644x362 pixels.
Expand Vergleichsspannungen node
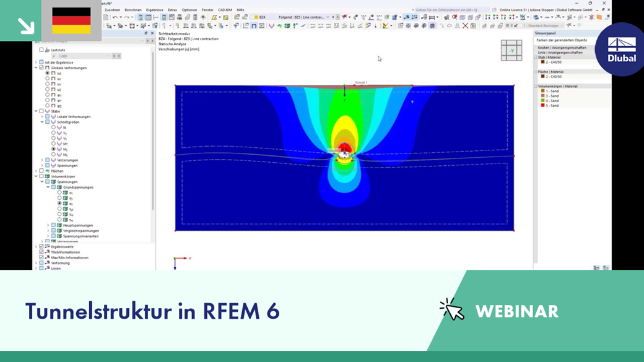pos(48,230)
